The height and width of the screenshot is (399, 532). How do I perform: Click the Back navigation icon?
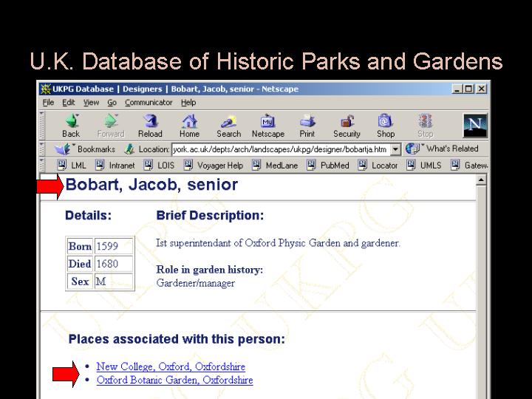click(71, 125)
